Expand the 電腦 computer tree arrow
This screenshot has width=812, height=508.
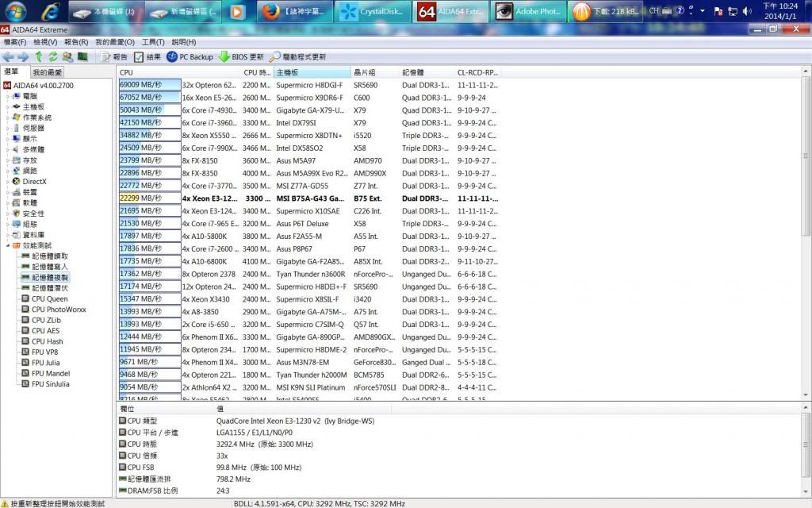7,96
